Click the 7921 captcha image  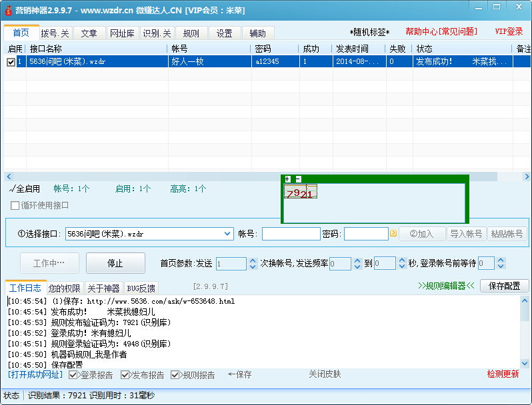[x=300, y=193]
